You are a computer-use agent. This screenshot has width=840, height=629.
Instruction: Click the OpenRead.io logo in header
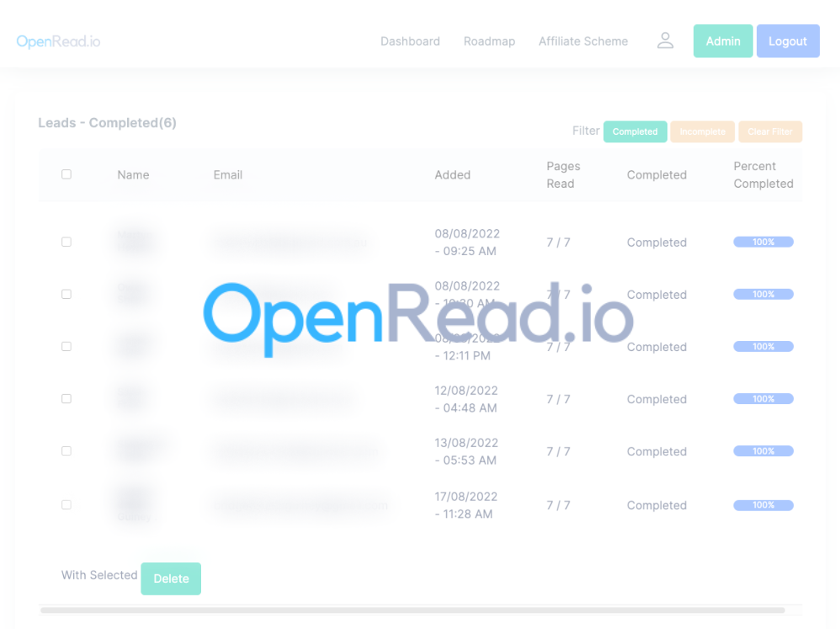coord(58,41)
